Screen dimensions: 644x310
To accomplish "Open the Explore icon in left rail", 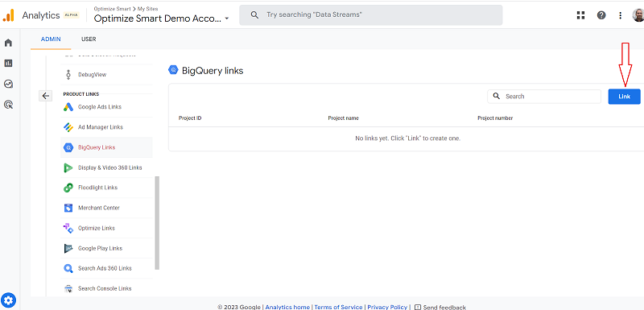I will pos(8,85).
